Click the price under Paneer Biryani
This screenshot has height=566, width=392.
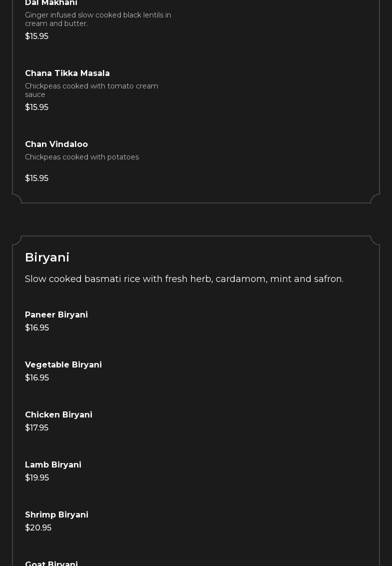point(37,328)
